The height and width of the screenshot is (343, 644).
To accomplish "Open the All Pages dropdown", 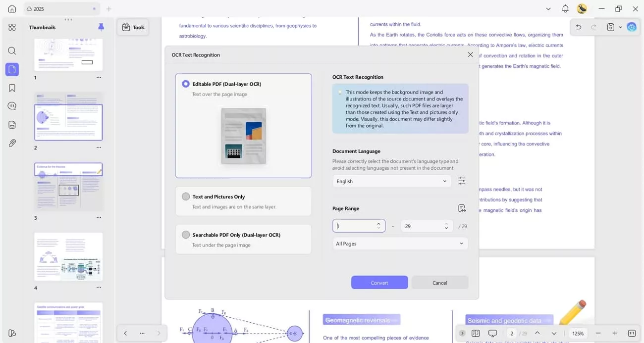I will pyautogui.click(x=400, y=244).
